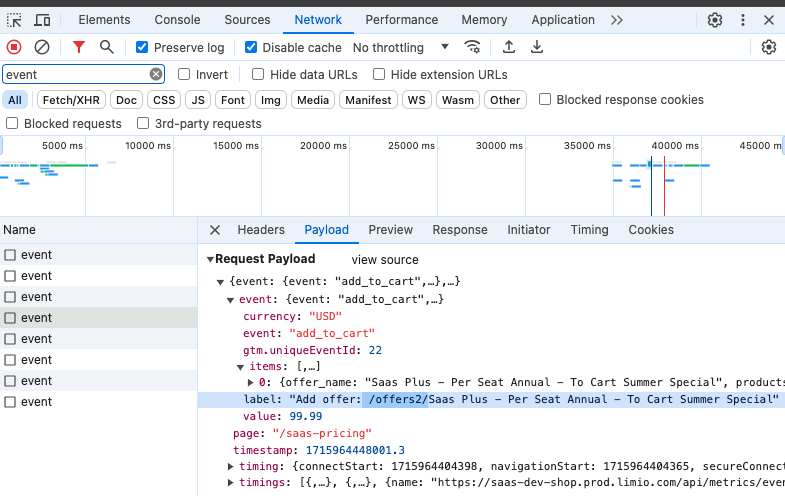The image size is (785, 496).
Task: Tick checkbox of first event request
Action: click(x=10, y=255)
